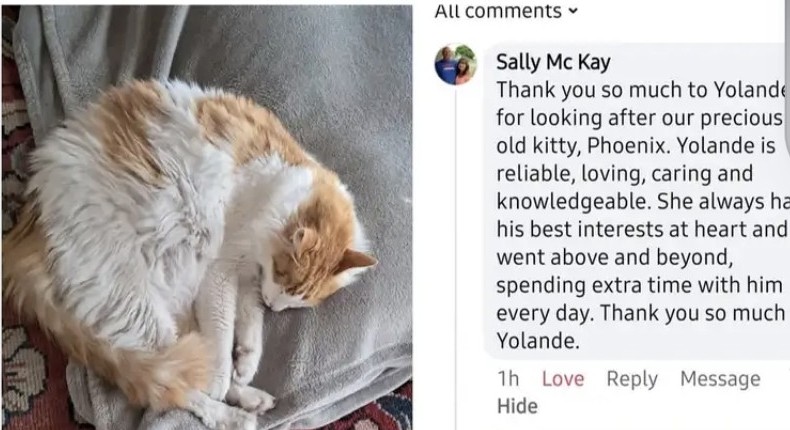Love Sally Mc Kay's comment

coord(563,378)
